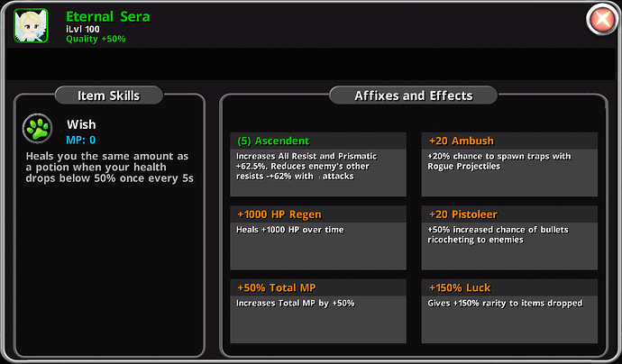
Task: Click the +150% Luck affix card
Action: [x=508, y=311]
